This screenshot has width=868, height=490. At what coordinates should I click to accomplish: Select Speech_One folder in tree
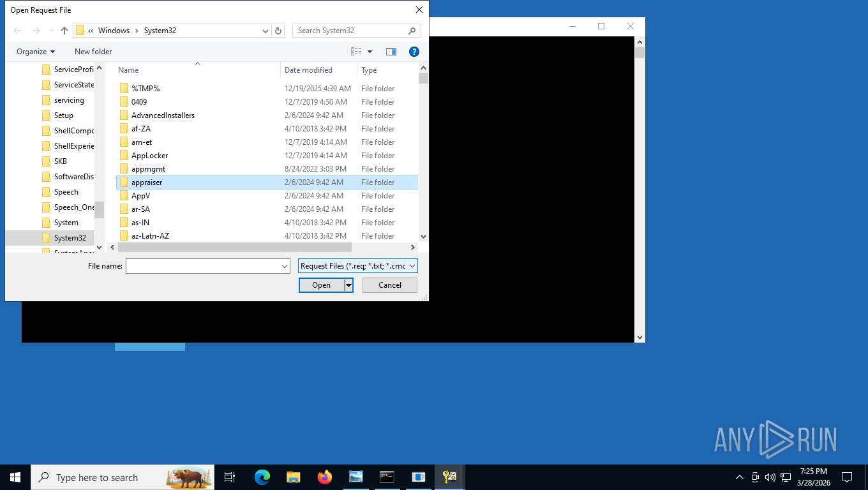click(68, 207)
